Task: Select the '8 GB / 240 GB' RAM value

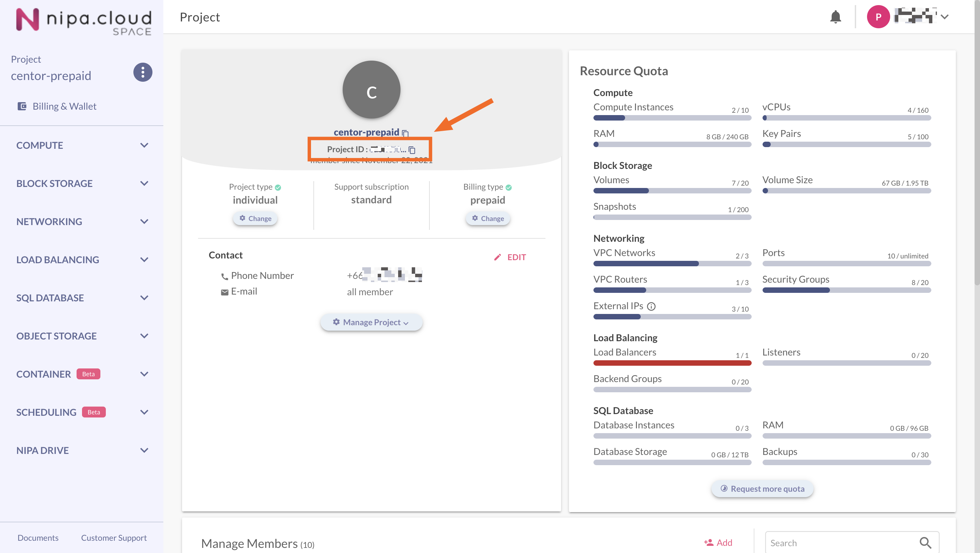Action: point(727,137)
